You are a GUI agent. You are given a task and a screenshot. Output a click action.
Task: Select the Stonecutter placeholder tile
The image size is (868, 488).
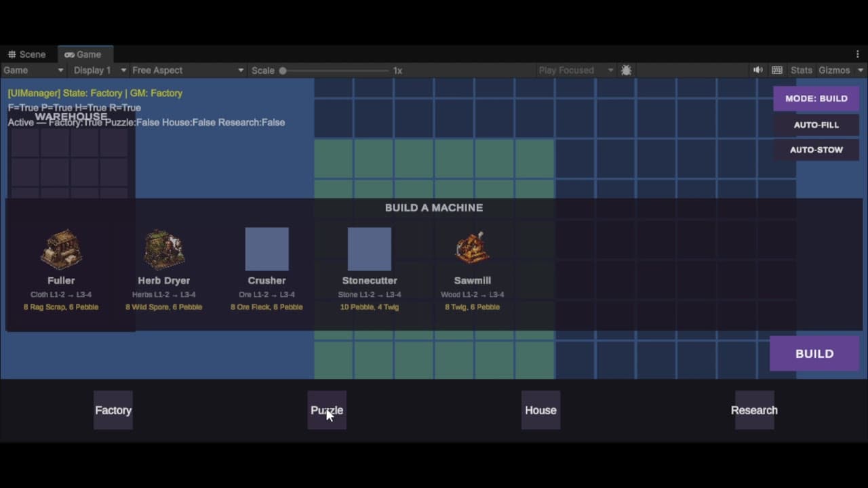(370, 249)
